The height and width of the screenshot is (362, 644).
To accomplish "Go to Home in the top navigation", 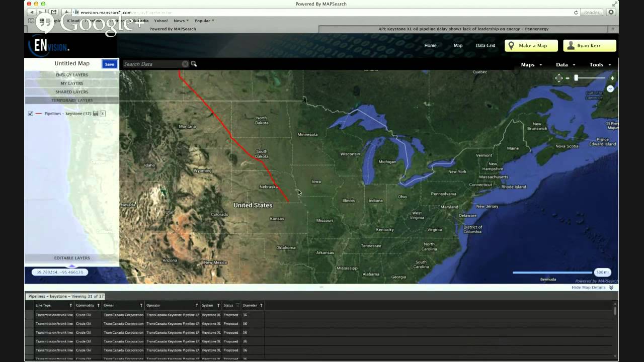I will tap(430, 46).
